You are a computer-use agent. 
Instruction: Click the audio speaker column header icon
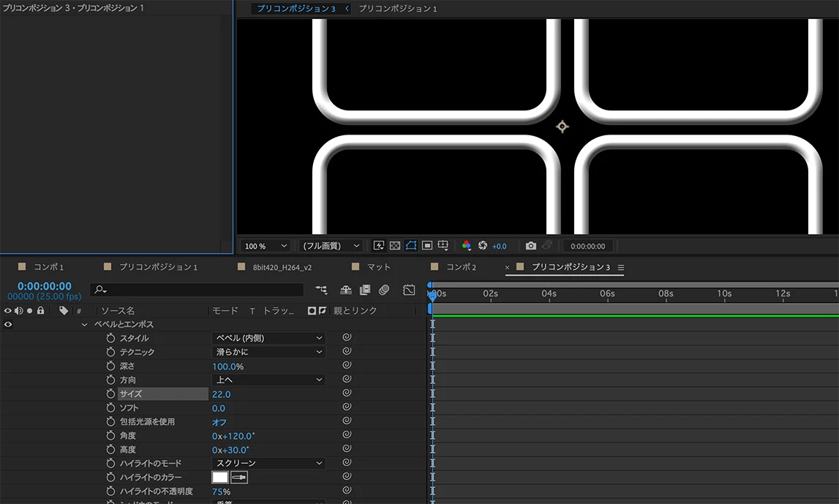(19, 310)
